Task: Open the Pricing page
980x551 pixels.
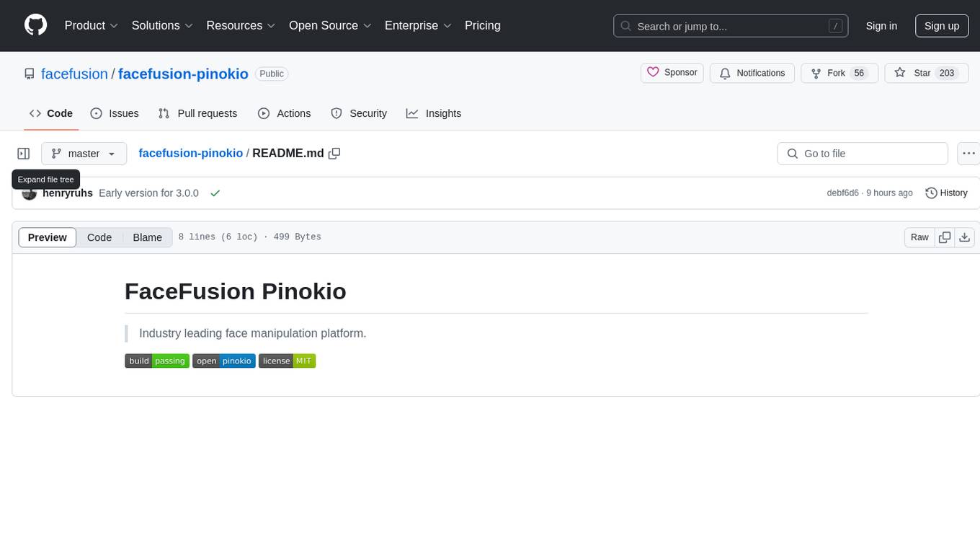Action: pos(483,25)
